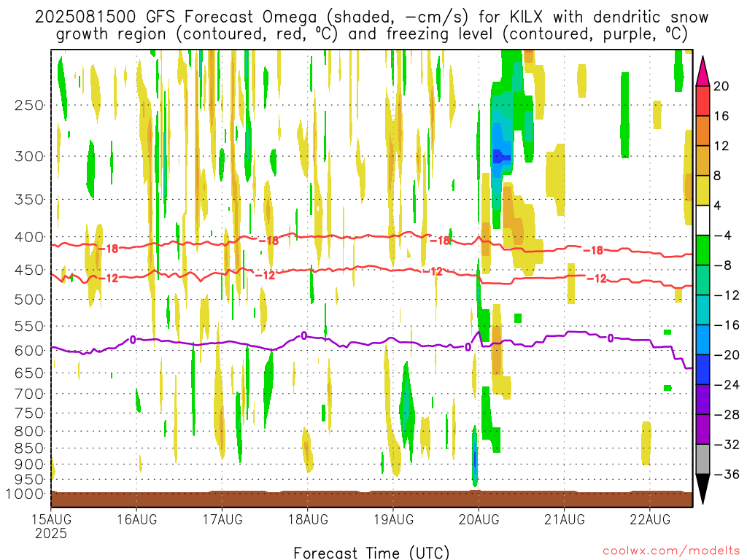Click the 1000 pressure level label
The height and width of the screenshot is (560, 747).
(x=25, y=494)
